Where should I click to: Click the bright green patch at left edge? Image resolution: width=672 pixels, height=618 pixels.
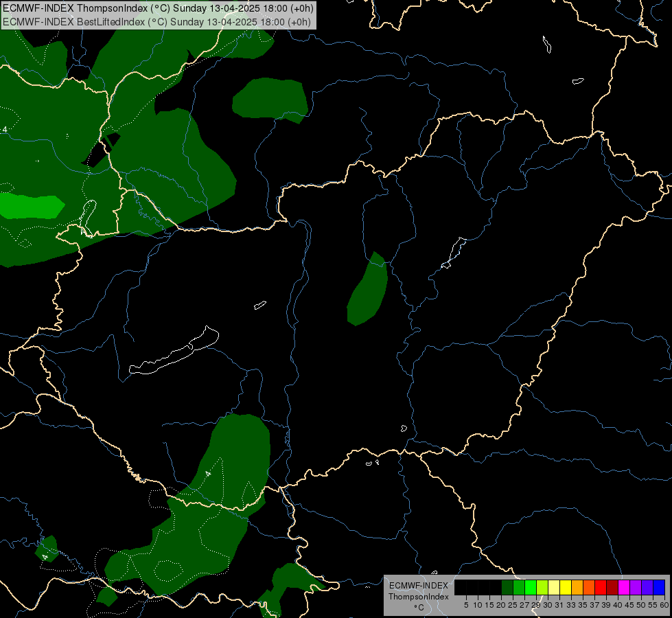click(x=31, y=206)
